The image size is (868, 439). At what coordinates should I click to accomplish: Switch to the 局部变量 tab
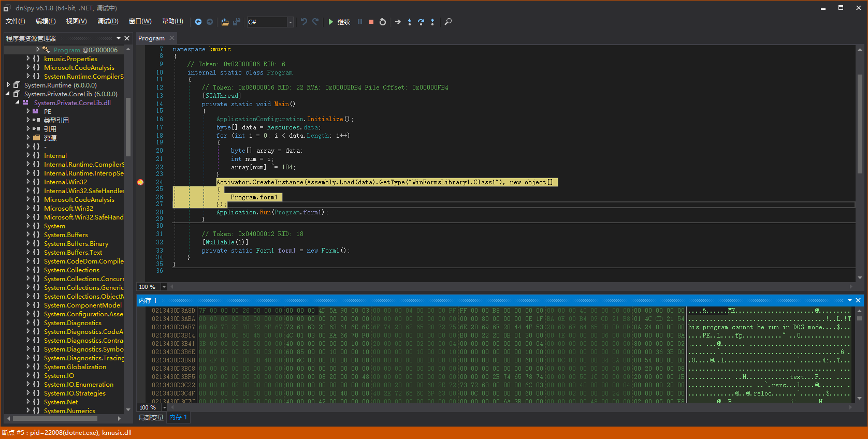[x=151, y=417]
